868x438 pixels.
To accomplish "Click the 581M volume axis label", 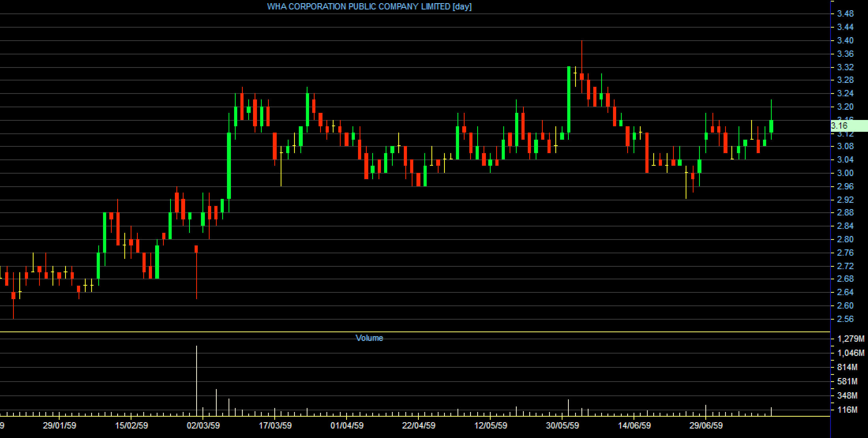I will point(847,381).
